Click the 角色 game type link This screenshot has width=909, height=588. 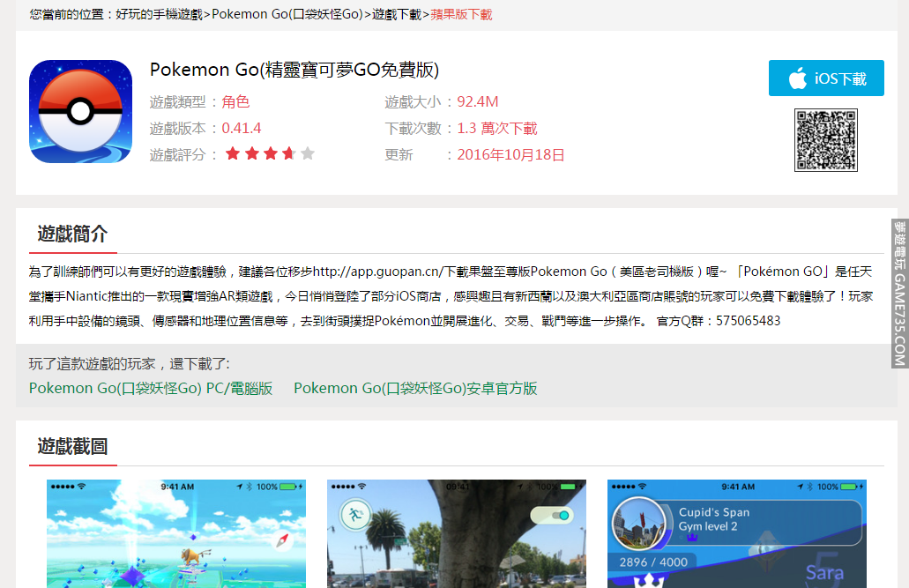tap(235, 101)
